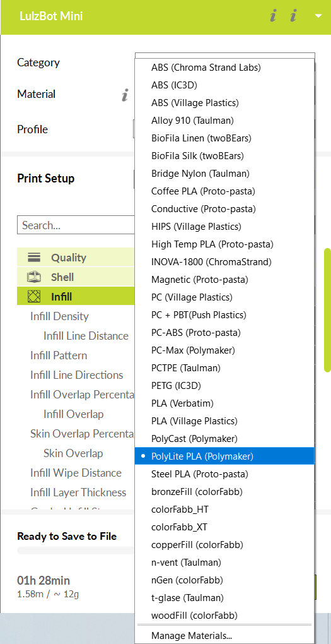Screen dimensions: 331x644
Task: Choose BioFila Linen (twoBEars)
Action: (225, 138)
